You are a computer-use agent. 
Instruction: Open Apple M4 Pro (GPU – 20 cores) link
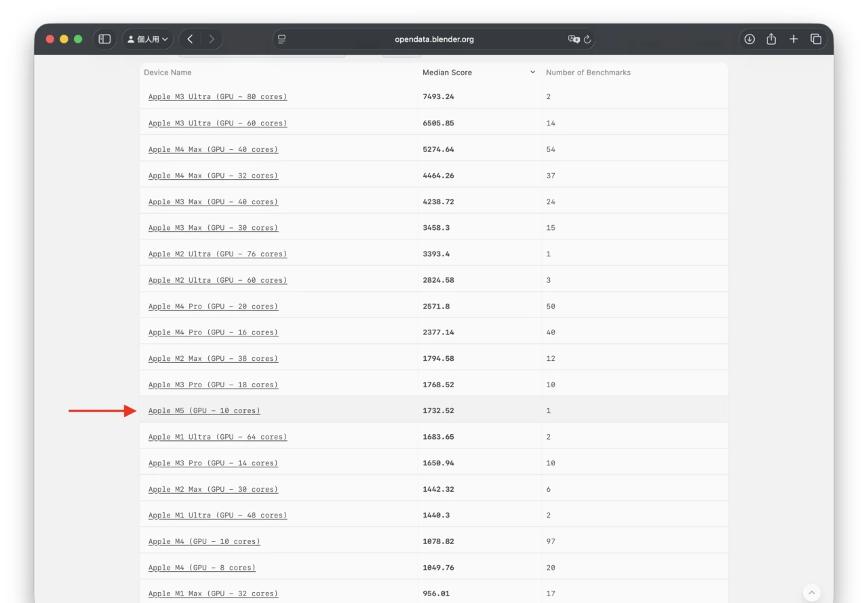213,307
